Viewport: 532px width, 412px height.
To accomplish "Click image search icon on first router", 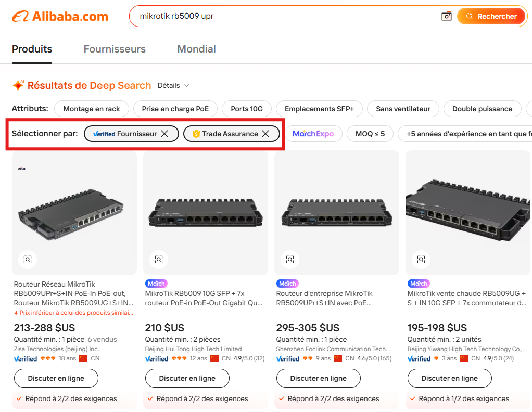I will [28, 259].
